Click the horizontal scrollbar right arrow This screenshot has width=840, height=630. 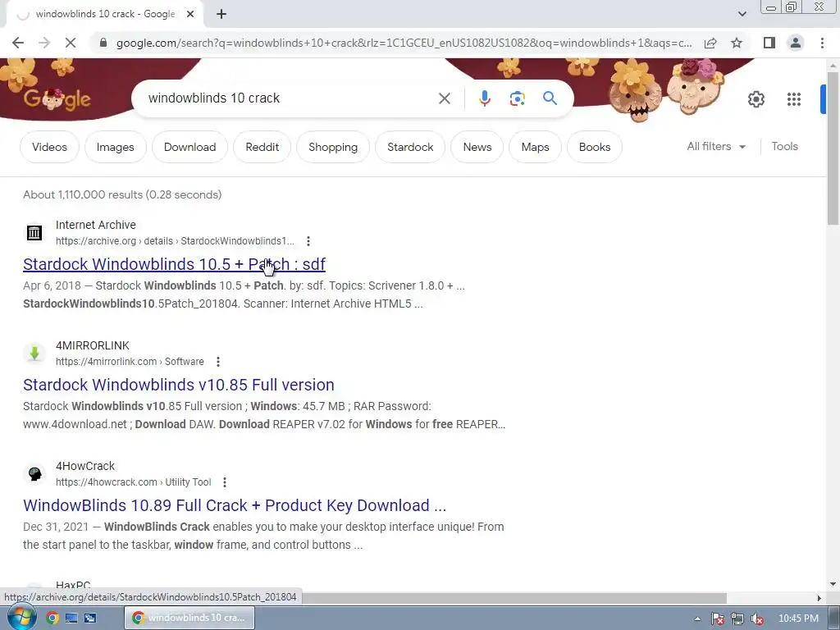click(x=819, y=598)
